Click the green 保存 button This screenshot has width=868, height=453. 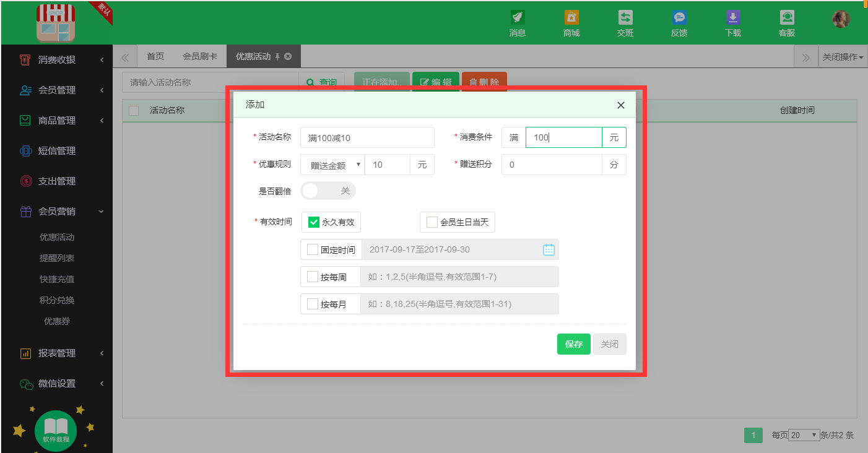click(574, 344)
